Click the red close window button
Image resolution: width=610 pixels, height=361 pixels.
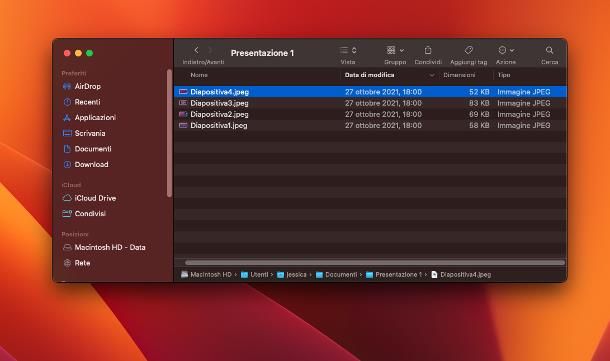pos(67,53)
